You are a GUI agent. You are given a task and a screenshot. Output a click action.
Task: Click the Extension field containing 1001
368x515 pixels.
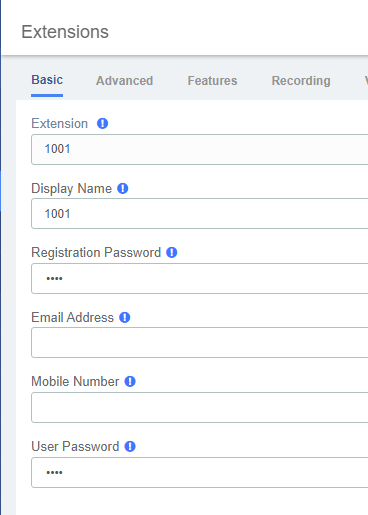pos(200,149)
